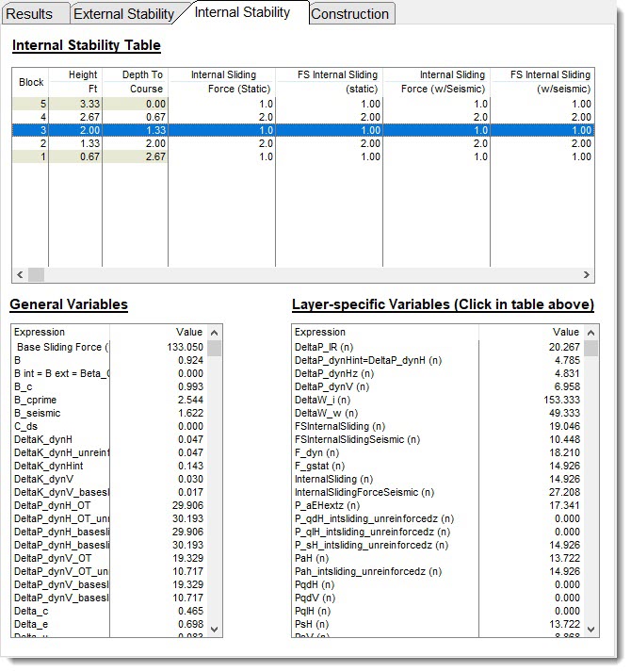Screen dimensions: 631x672
Task: Click the Expression header in General Variables
Action: [40, 332]
